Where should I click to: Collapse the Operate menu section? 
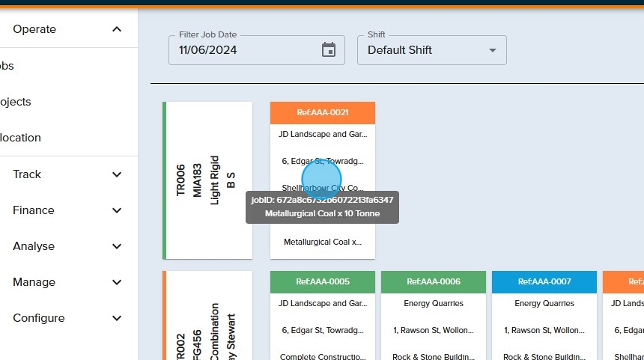(116, 29)
